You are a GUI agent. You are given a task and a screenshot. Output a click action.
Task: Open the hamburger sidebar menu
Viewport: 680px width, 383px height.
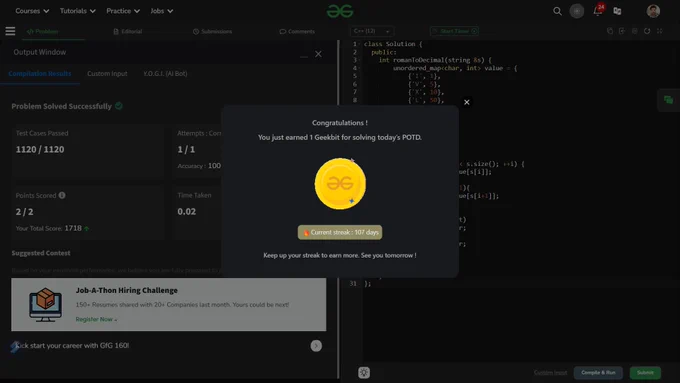point(10,31)
